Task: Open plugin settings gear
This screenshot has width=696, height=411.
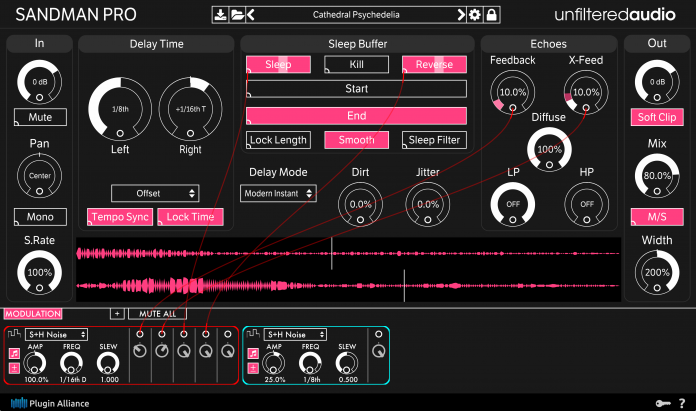Action: [x=475, y=15]
